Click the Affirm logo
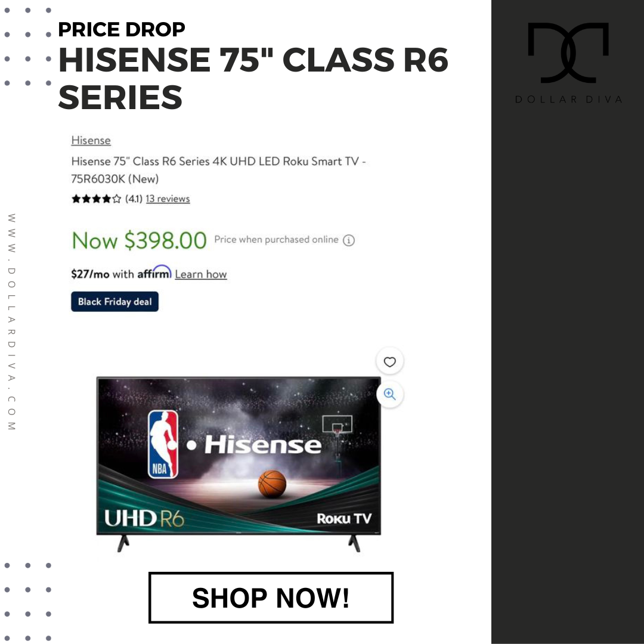Image resolution: width=644 pixels, height=644 pixels. (x=154, y=273)
